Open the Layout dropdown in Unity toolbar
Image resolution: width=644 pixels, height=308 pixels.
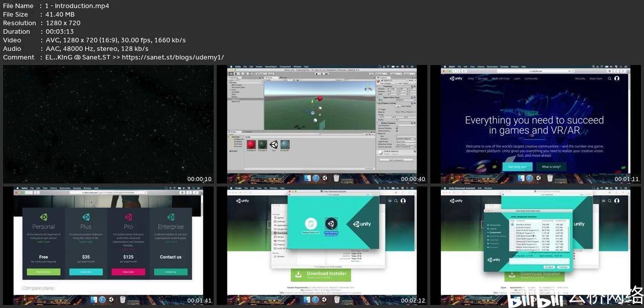click(409, 74)
